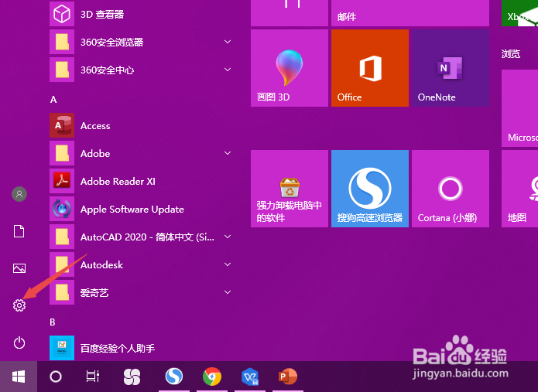Expand the 360安全浏览器 folder chevron

point(228,42)
